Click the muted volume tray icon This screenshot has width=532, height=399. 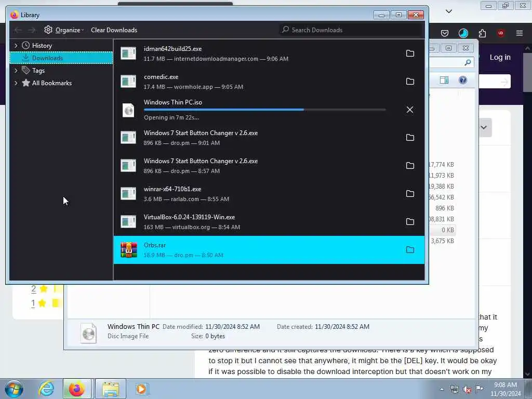pyautogui.click(x=467, y=390)
